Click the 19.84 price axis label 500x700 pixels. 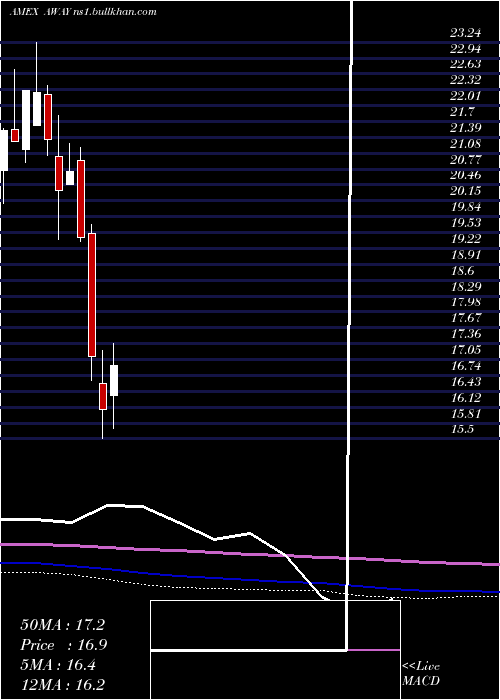pos(465,207)
